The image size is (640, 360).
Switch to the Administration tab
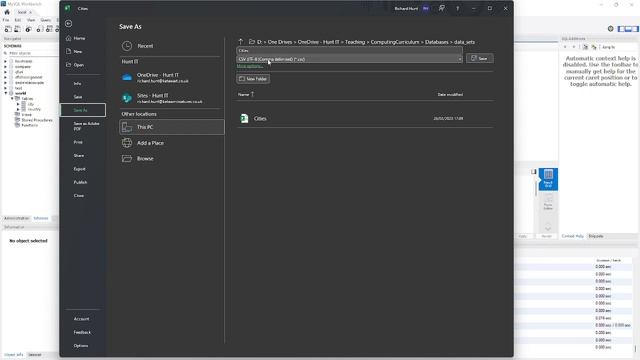[x=16, y=218]
